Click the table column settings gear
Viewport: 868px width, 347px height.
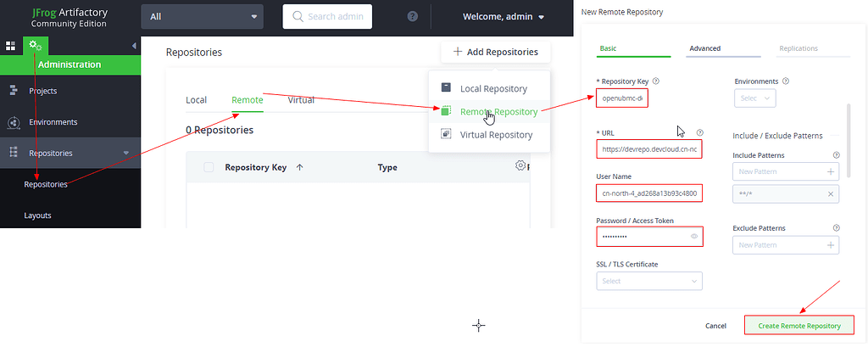pyautogui.click(x=520, y=165)
